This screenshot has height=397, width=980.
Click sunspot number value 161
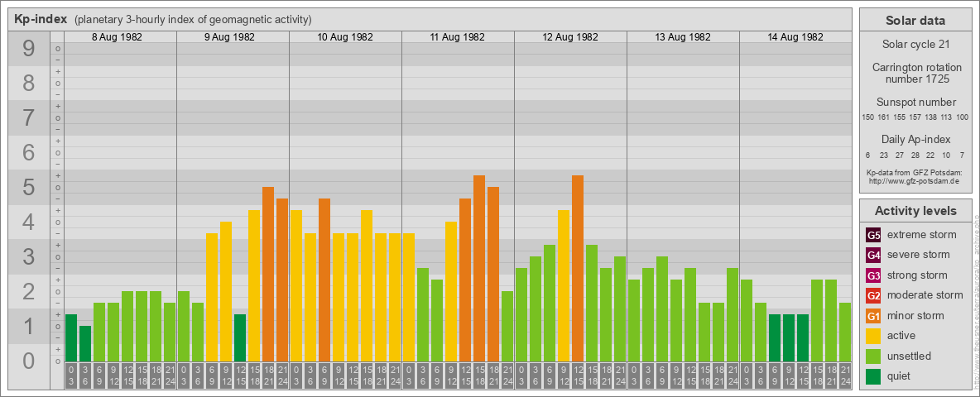pyautogui.click(x=883, y=117)
